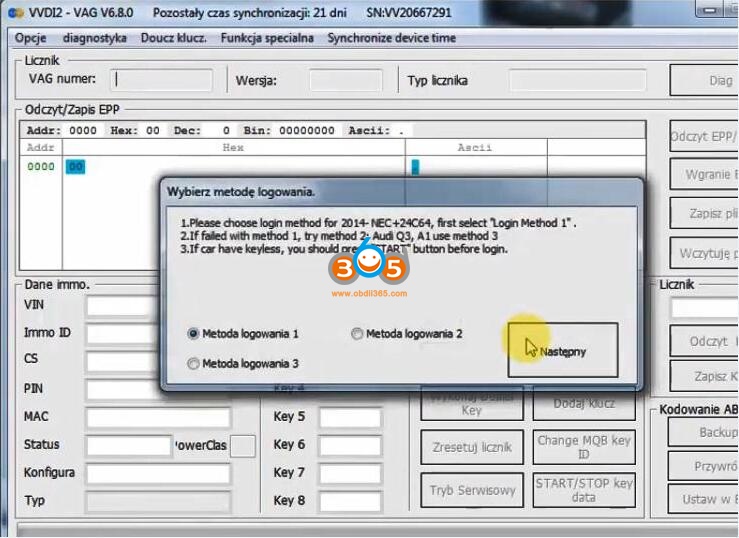The image size is (739, 538).
Task: Click the Key 6 input field
Action: [350, 445]
